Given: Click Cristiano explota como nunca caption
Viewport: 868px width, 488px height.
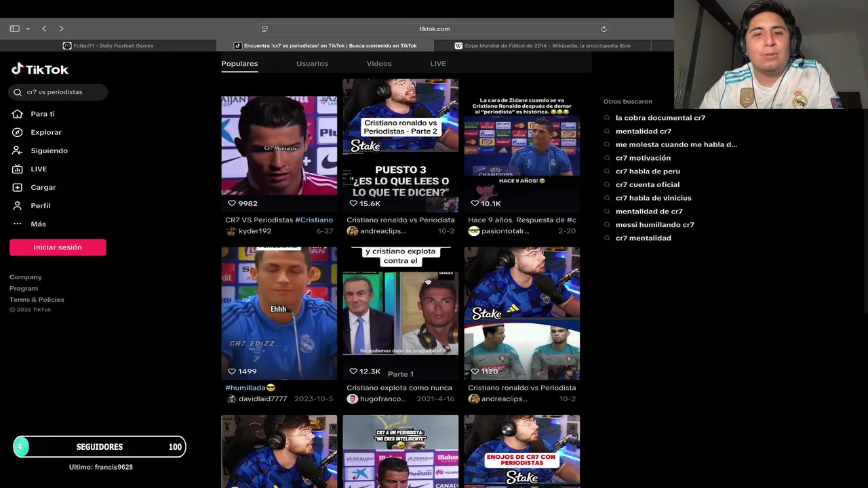Looking at the screenshot, I should coord(399,388).
